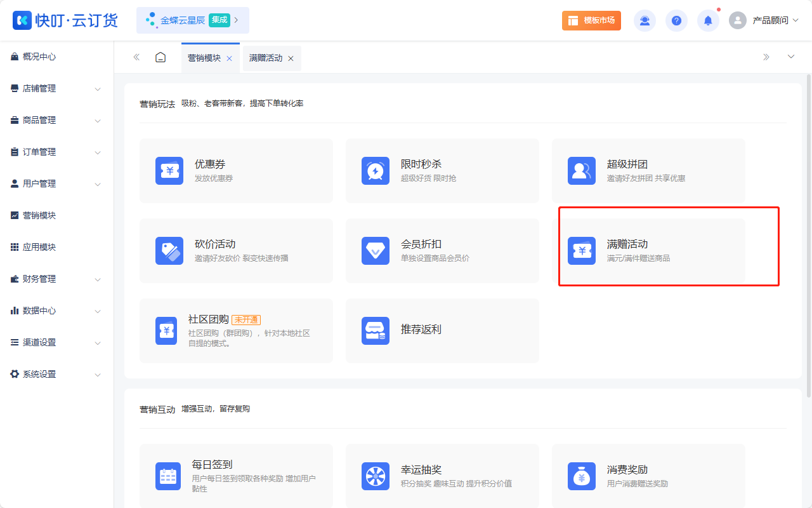
Task: Click the 渠道设置 list icon
Action: point(15,342)
